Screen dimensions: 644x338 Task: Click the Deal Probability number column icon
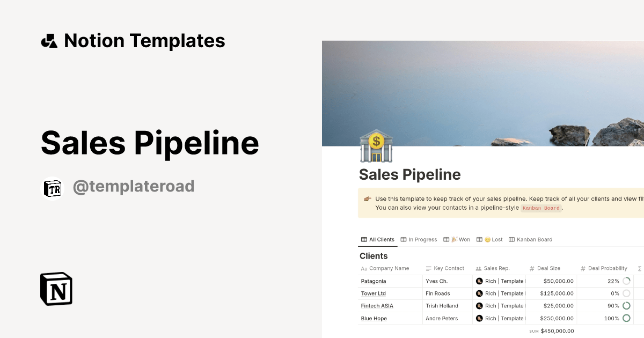click(583, 268)
